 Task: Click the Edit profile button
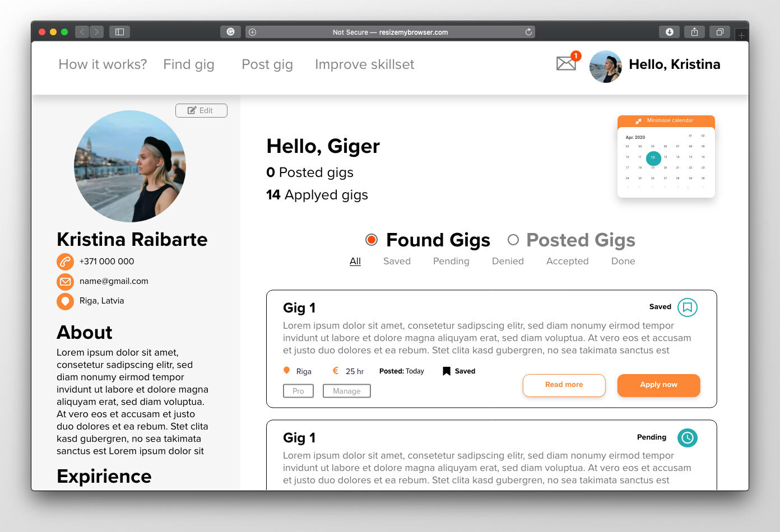coord(201,110)
